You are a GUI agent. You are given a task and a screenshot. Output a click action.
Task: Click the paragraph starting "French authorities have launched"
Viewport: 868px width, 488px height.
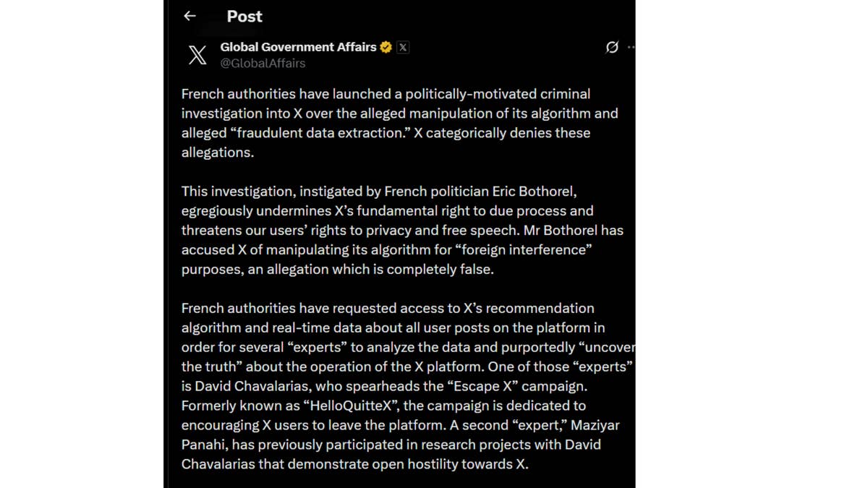[399, 123]
